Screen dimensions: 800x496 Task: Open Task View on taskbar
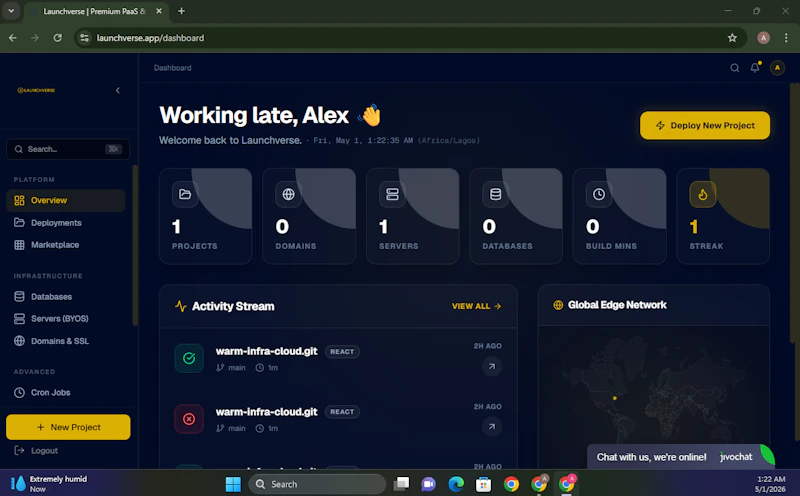point(402,484)
